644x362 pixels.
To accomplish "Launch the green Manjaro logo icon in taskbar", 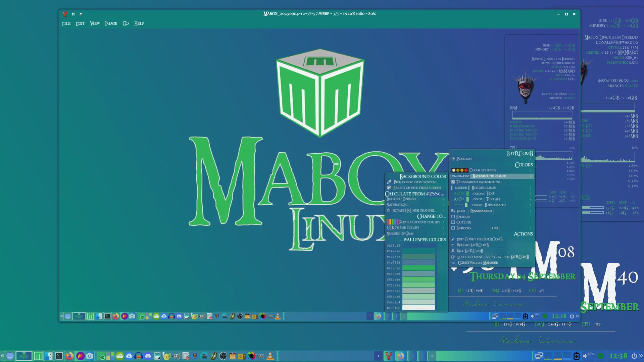I will pos(38,356).
